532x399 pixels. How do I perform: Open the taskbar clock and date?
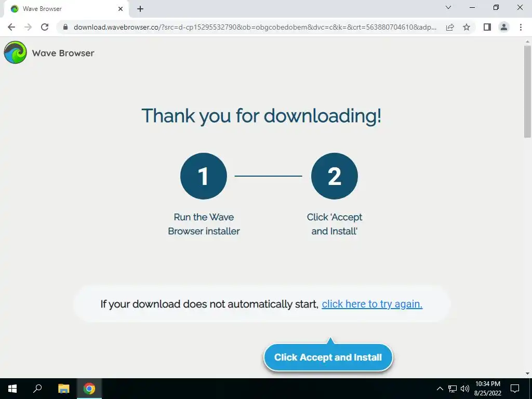tap(487, 389)
